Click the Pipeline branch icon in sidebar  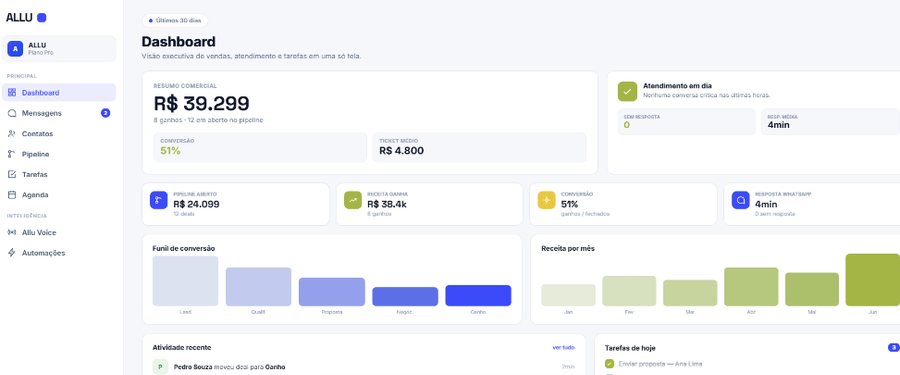tap(12, 154)
